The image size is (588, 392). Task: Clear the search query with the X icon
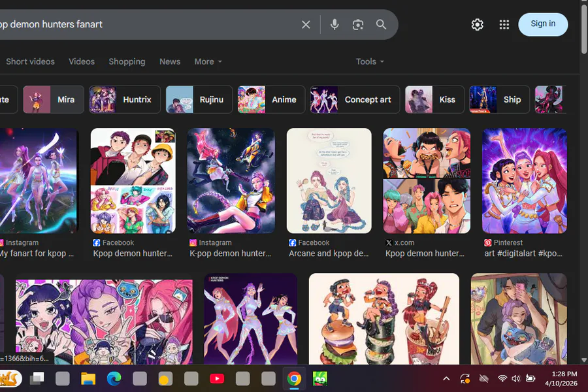(306, 25)
